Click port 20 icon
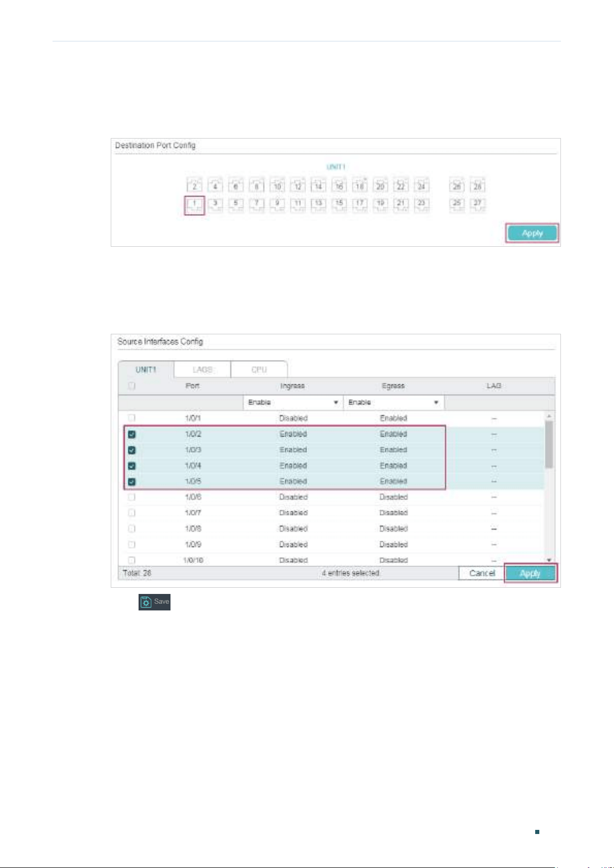 (x=380, y=186)
